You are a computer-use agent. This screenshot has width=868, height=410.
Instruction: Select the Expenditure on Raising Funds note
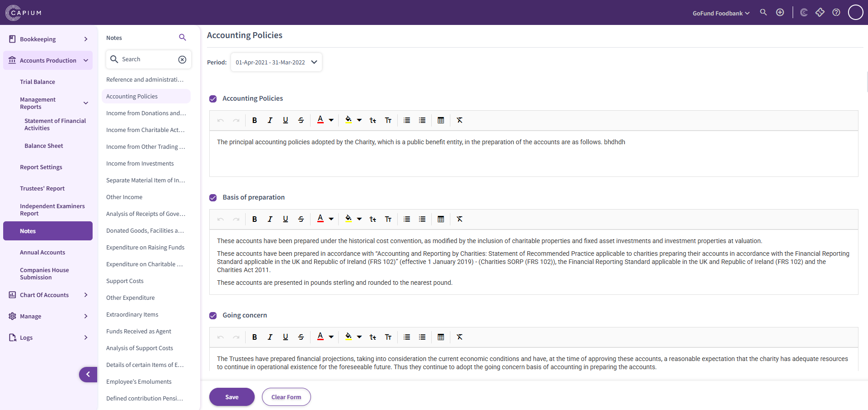pos(145,247)
